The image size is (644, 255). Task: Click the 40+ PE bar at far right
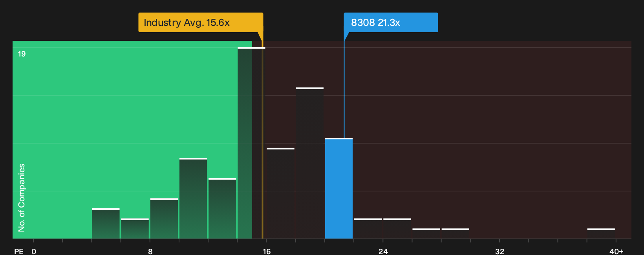(x=601, y=233)
